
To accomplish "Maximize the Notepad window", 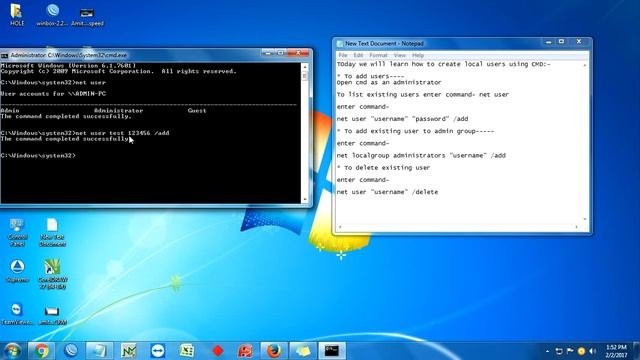I will 562,42.
